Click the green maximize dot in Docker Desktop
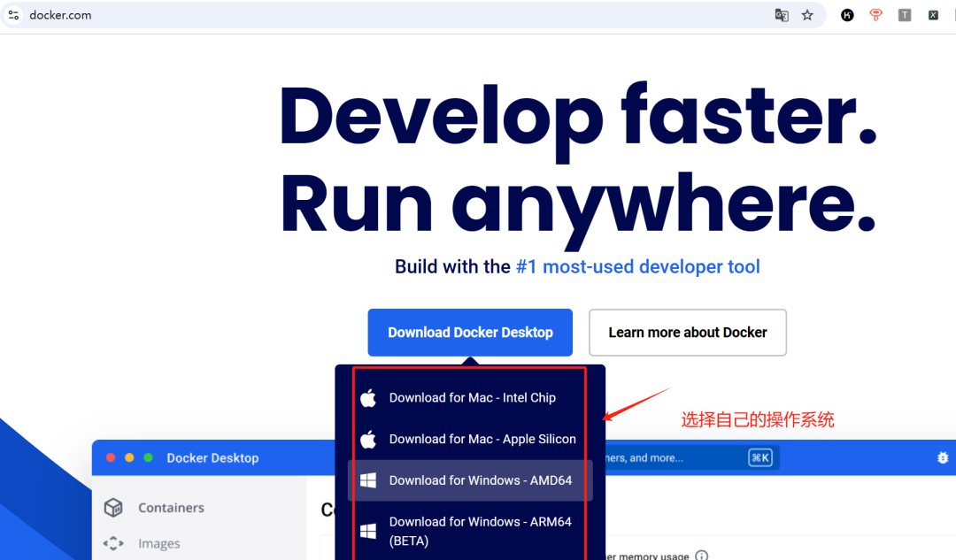Image resolution: width=956 pixels, height=560 pixels. (148, 457)
